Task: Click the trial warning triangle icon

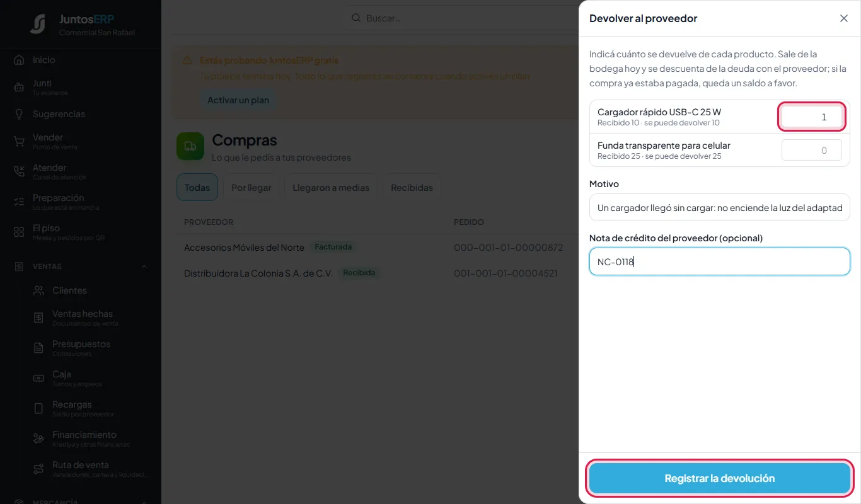Action: point(187,60)
